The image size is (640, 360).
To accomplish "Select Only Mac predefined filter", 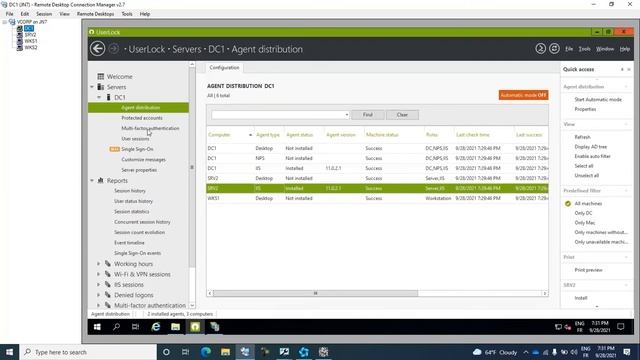I will pyautogui.click(x=585, y=223).
